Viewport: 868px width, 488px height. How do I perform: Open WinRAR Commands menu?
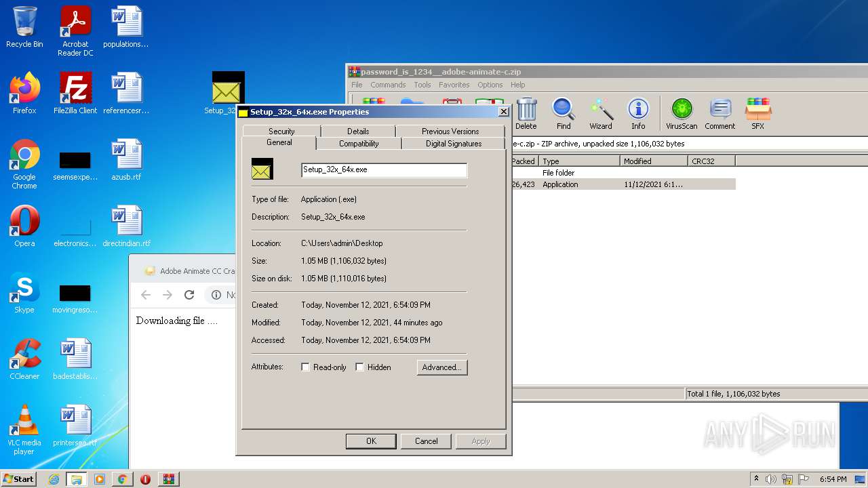(x=388, y=85)
